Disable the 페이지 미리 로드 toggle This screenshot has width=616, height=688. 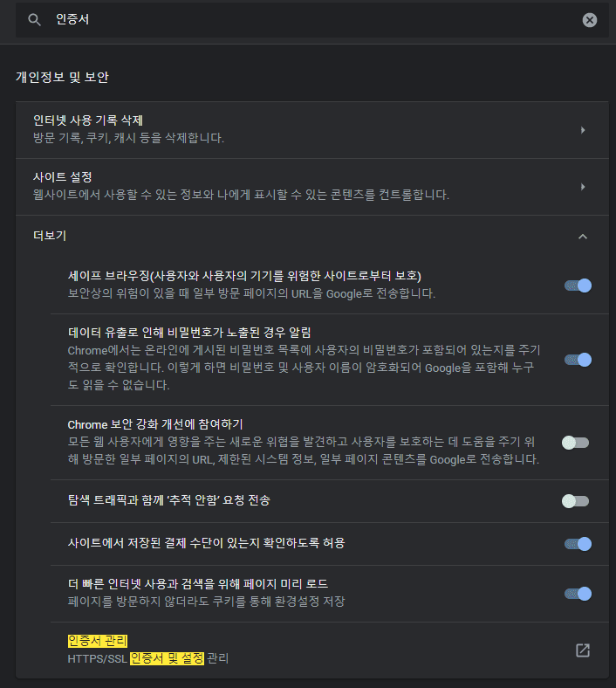pyautogui.click(x=578, y=594)
